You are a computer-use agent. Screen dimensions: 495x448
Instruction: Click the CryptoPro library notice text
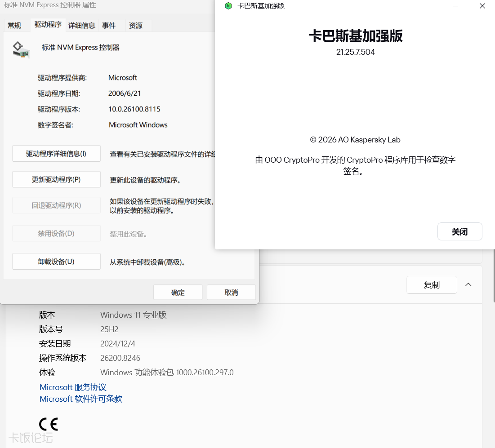pyautogui.click(x=355, y=165)
